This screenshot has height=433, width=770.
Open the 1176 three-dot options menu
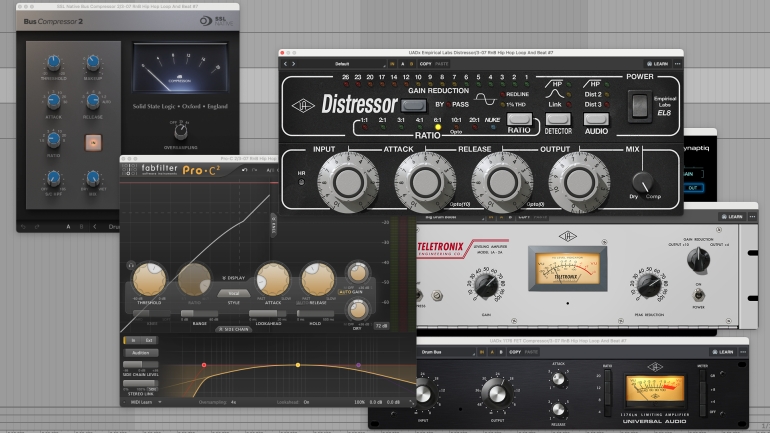coord(742,352)
